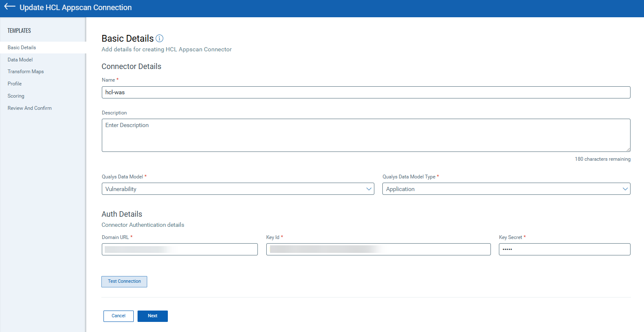Go to Data Model step

tap(20, 60)
